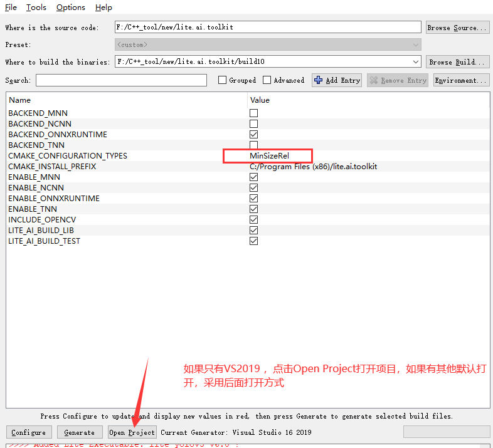The image size is (493, 448).
Task: Enable BACKEND_NCNN checkbox
Action: [x=254, y=124]
